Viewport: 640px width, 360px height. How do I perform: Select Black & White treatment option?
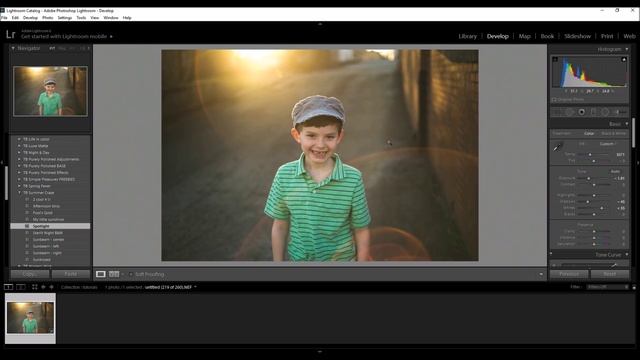pos(614,133)
